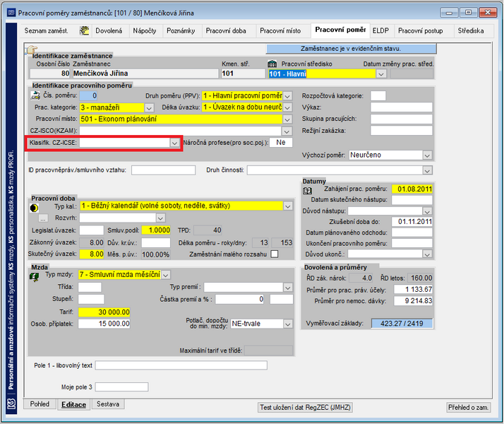504x424 pixels.
Task: Click the Skutečný úvazek field
Action: [92, 254]
